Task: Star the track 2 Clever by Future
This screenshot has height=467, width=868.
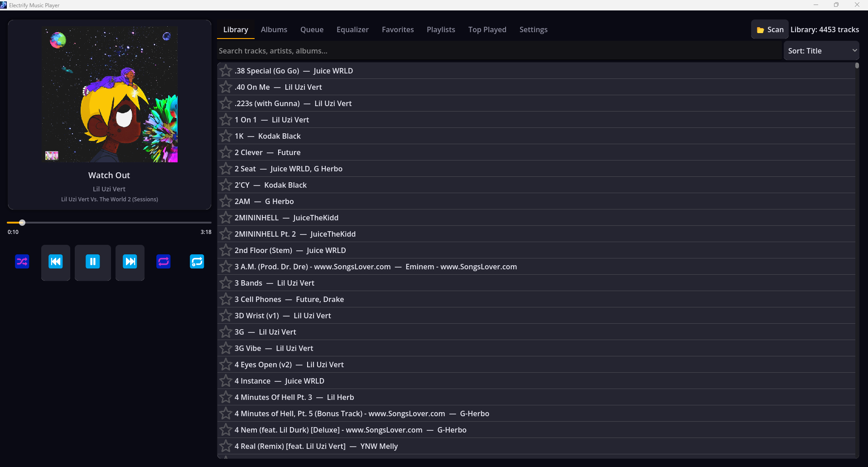Action: [226, 152]
